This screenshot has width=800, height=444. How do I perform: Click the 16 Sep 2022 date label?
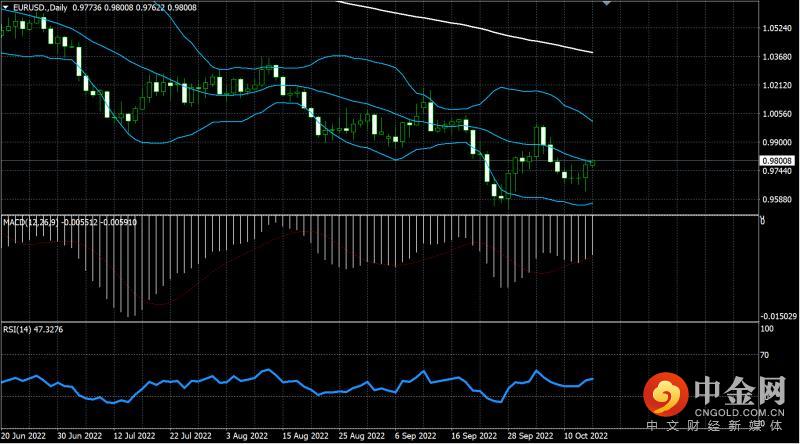coord(473,436)
